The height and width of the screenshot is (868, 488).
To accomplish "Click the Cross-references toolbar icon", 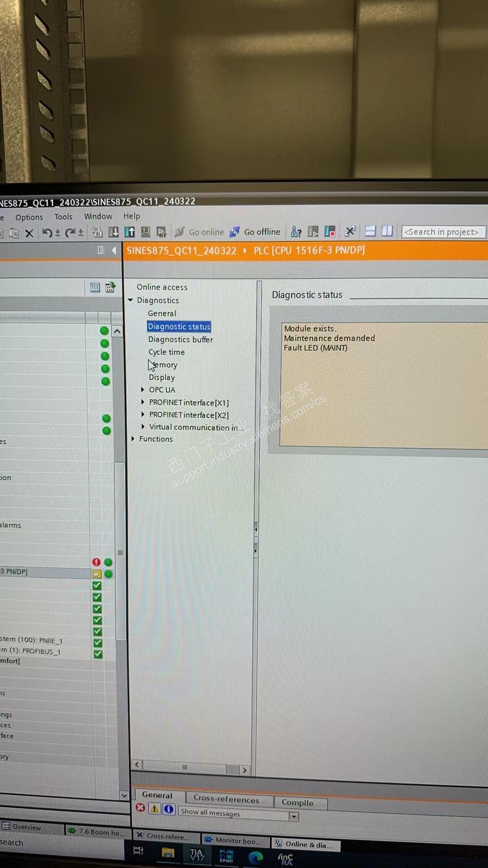I will coord(350,231).
